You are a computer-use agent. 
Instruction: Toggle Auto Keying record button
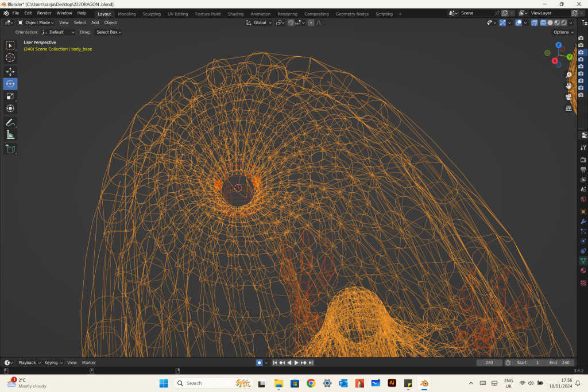point(259,363)
